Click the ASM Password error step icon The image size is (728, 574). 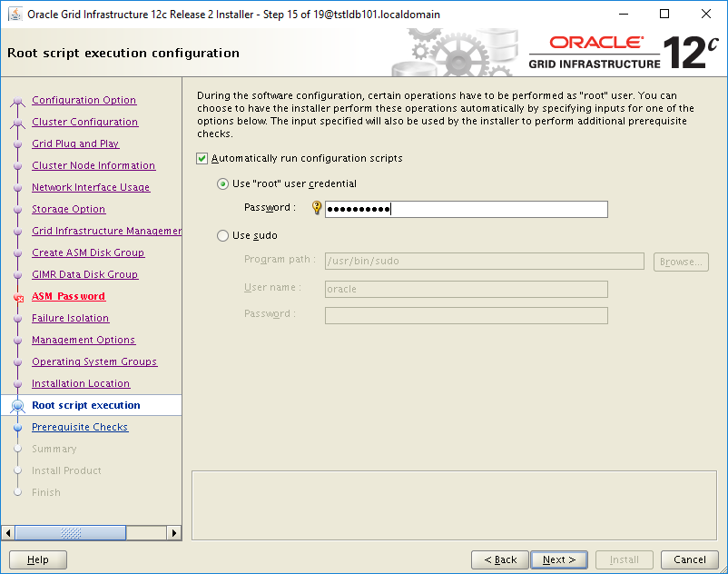coord(18,297)
